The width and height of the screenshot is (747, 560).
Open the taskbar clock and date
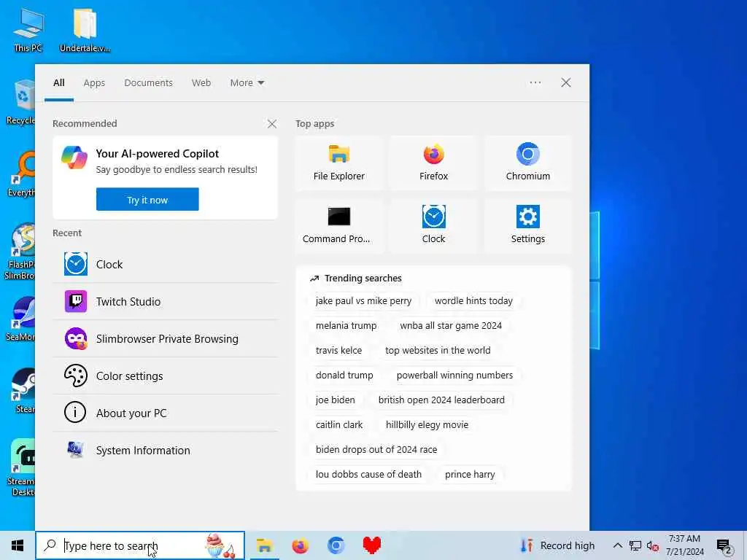(684, 545)
